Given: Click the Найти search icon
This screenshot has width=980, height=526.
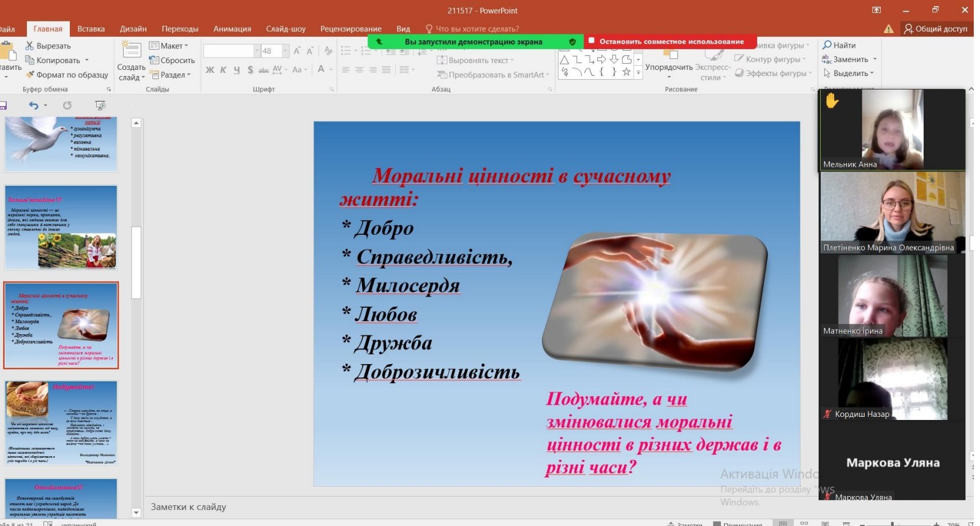Looking at the screenshot, I should pyautogui.click(x=827, y=45).
